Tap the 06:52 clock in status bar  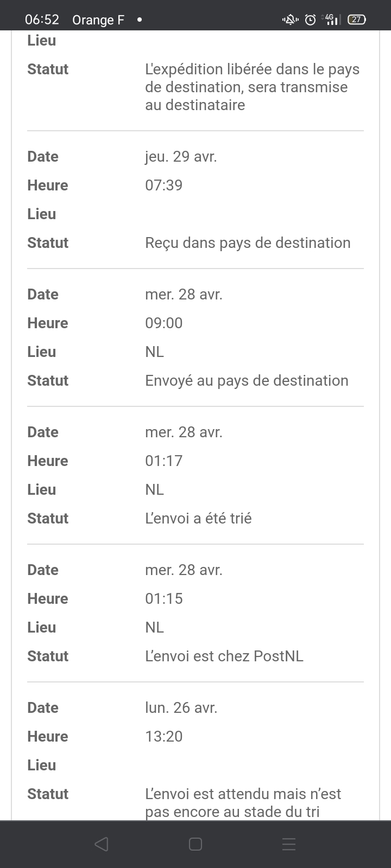click(42, 20)
